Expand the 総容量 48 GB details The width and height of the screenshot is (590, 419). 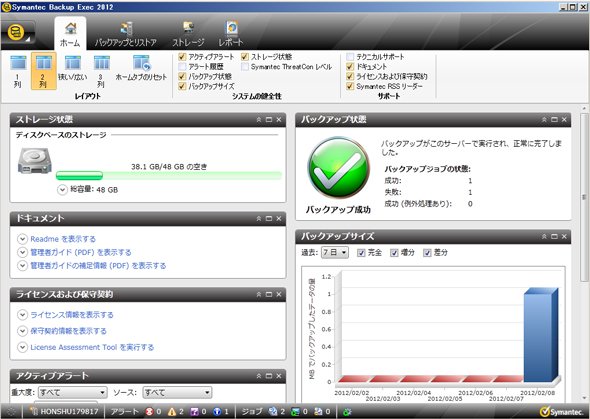62,190
